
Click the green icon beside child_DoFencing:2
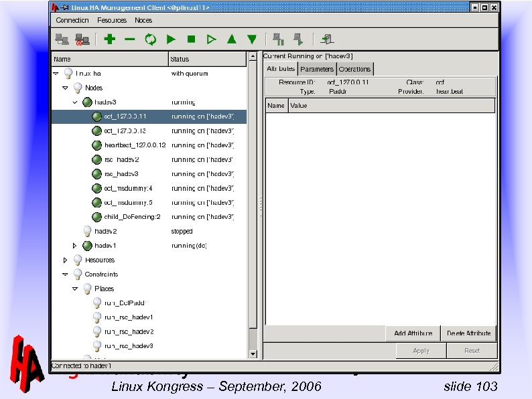[96, 217]
